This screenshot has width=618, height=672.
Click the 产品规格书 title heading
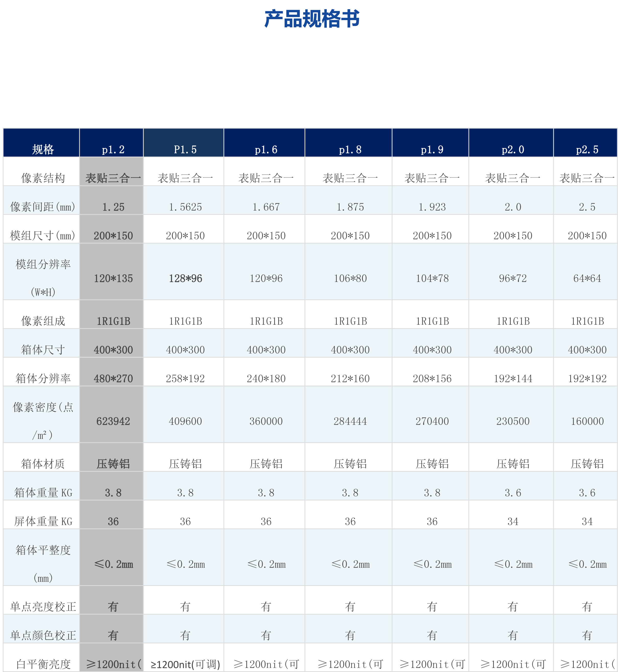pos(312,19)
